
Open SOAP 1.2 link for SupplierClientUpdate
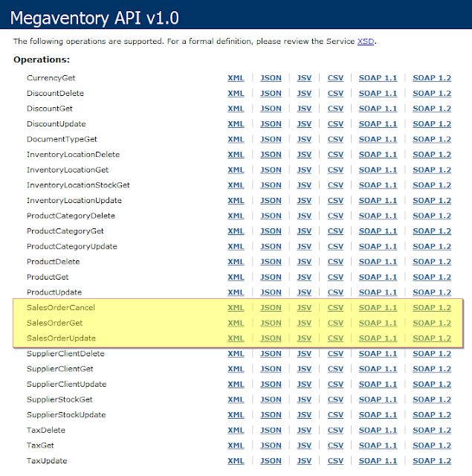432,385
